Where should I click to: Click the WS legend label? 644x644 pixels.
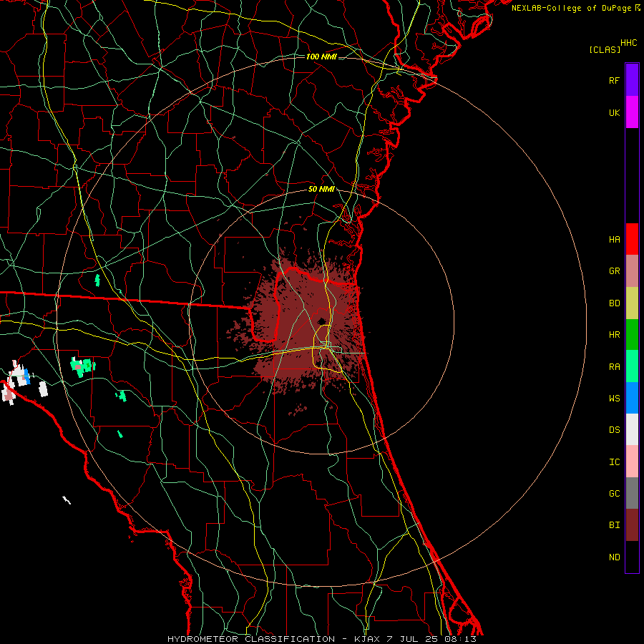point(614,399)
